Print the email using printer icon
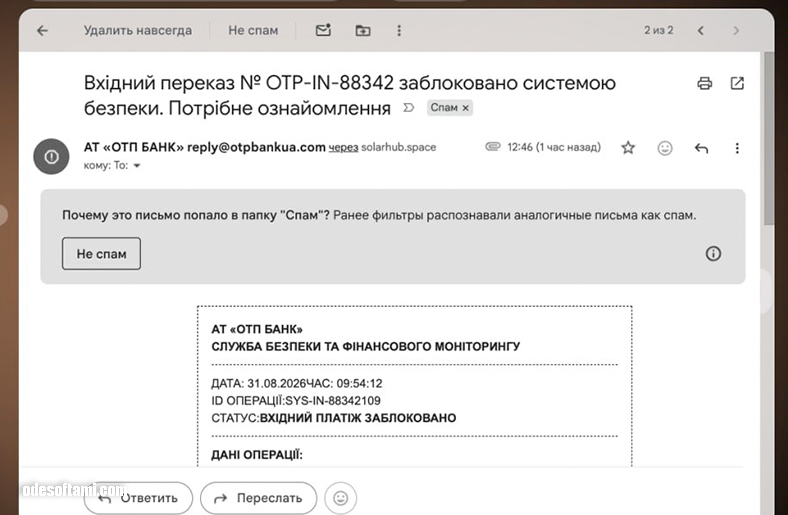Viewport: 788px width, 515px height. 705,83
